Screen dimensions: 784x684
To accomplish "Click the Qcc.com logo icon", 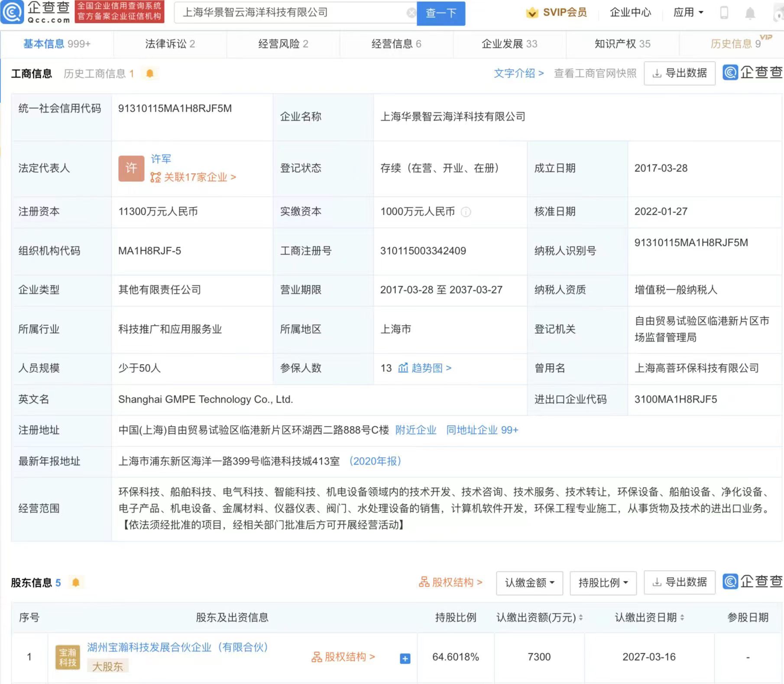I will point(12,12).
